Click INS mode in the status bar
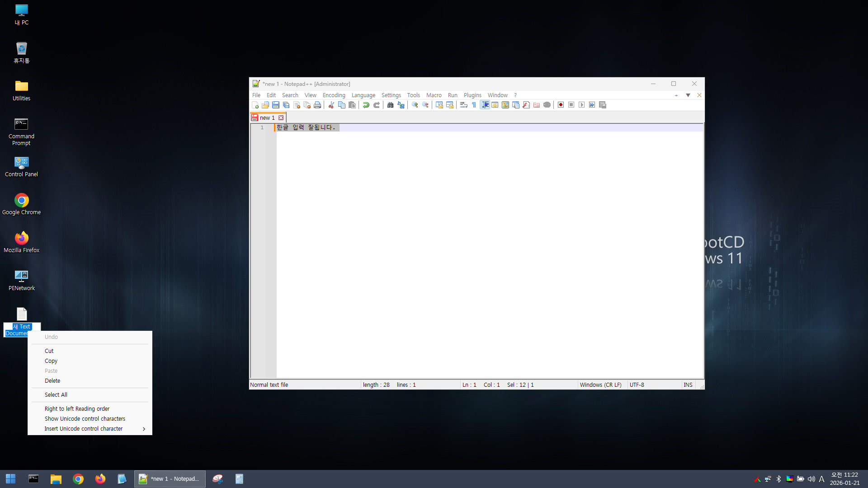 pos(688,385)
